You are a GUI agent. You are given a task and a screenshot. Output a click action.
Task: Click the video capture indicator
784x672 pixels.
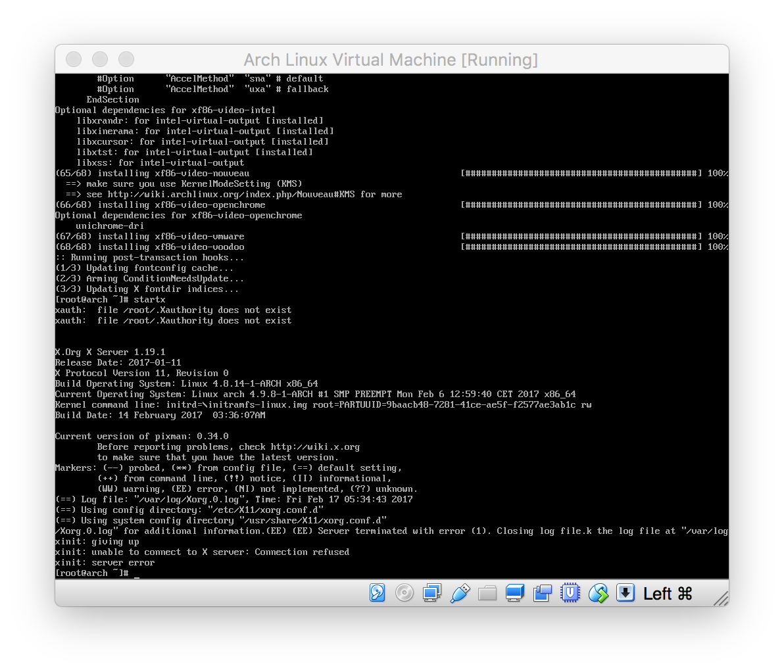click(543, 593)
